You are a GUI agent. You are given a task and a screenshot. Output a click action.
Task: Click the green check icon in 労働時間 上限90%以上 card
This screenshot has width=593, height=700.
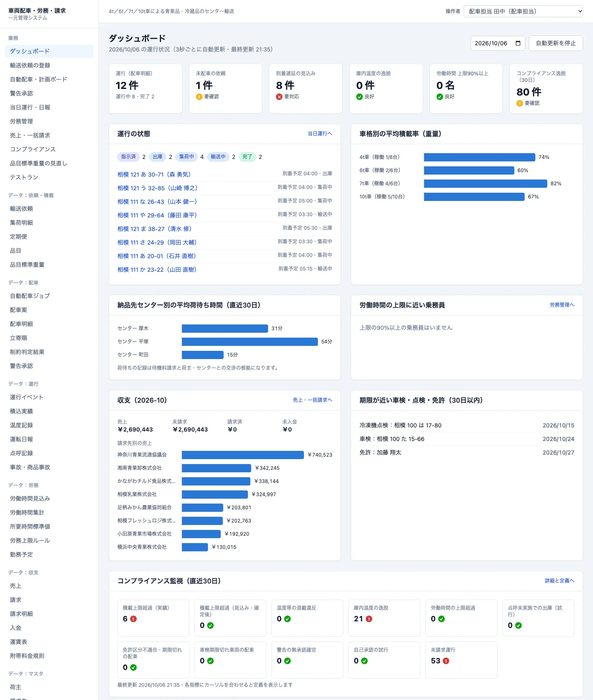[440, 97]
